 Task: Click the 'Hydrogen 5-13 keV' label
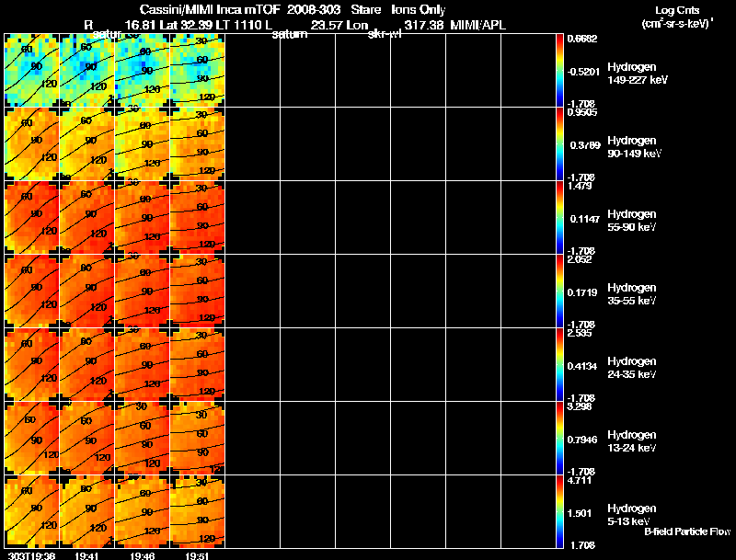(632, 515)
